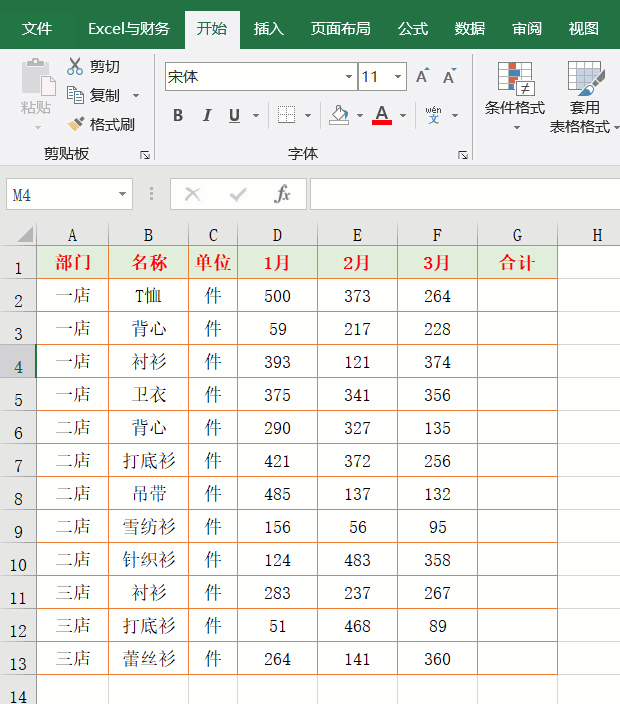This screenshot has height=704, width=620.
Task: Open Format as Table icon
Action: 586,79
